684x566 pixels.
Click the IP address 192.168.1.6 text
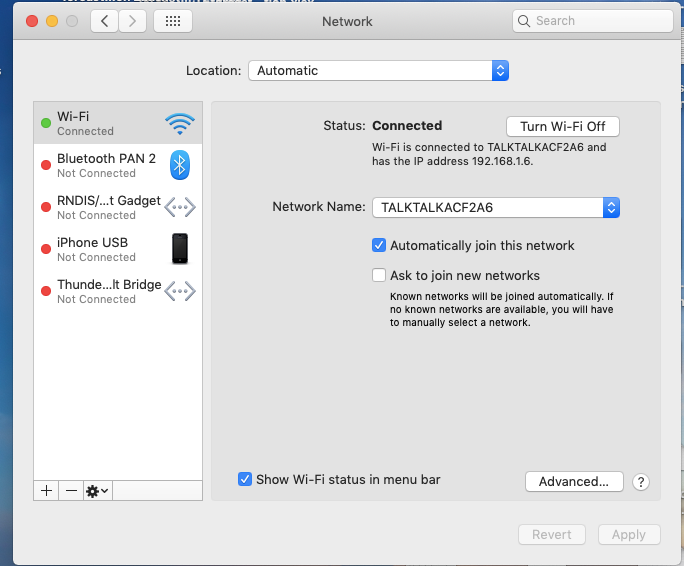pyautogui.click(x=502, y=161)
